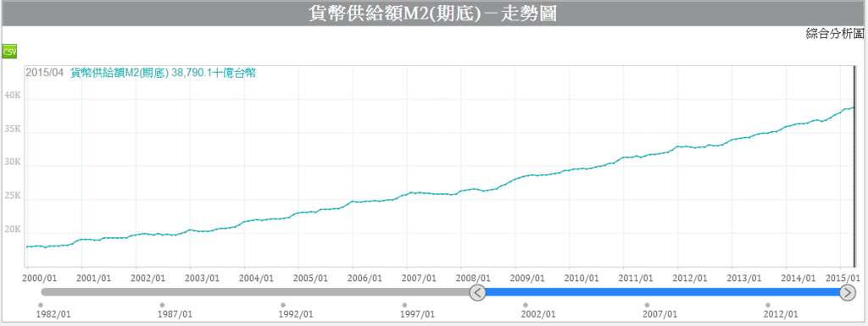
Task: Click the chart title 貨幣供給額M2(期底)-走勢圖
Action: pyautogui.click(x=432, y=14)
